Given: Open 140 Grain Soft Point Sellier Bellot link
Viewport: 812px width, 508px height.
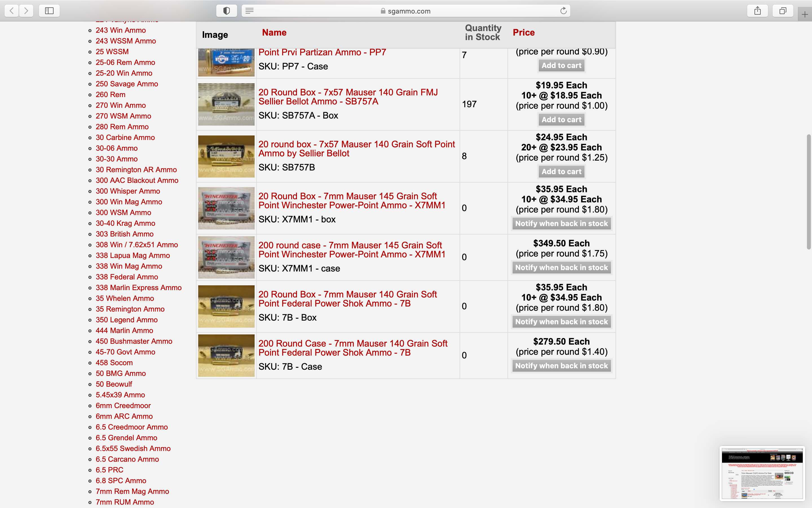Looking at the screenshot, I should (357, 149).
